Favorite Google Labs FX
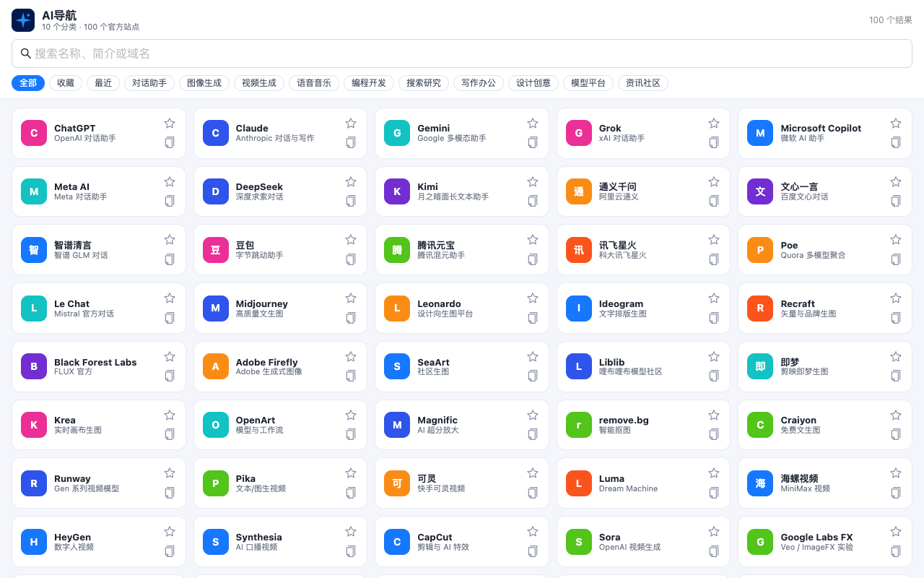The height and width of the screenshot is (578, 924). click(896, 532)
